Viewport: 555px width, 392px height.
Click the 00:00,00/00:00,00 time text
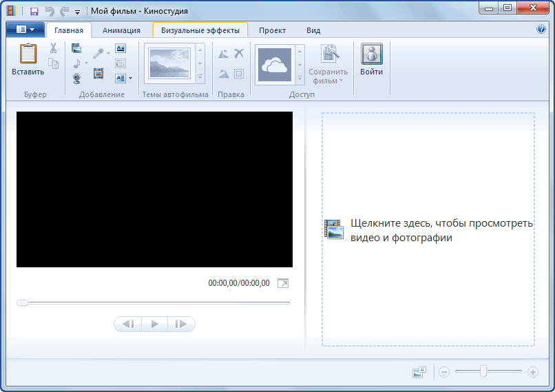239,283
